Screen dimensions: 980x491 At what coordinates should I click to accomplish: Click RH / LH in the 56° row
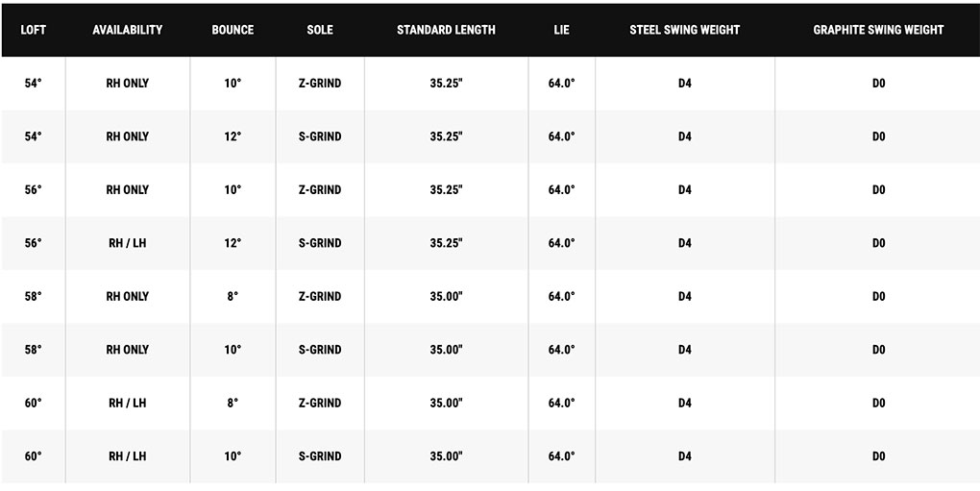[x=128, y=243]
